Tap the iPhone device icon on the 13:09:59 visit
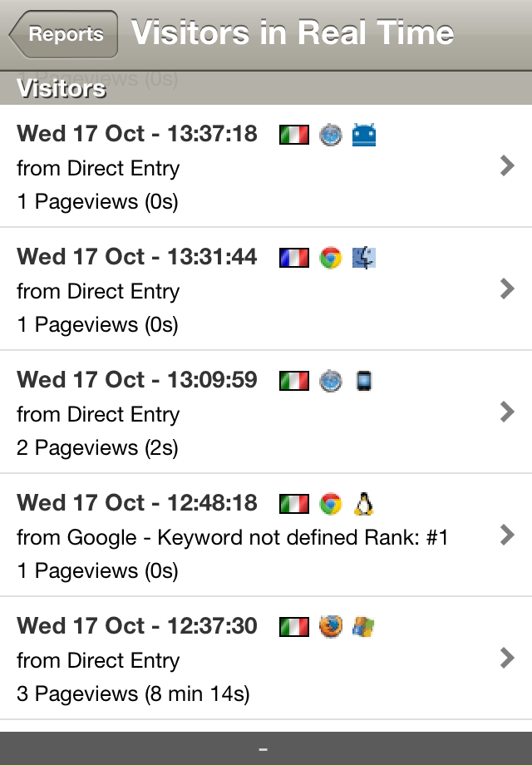The width and height of the screenshot is (532, 765). click(x=364, y=381)
